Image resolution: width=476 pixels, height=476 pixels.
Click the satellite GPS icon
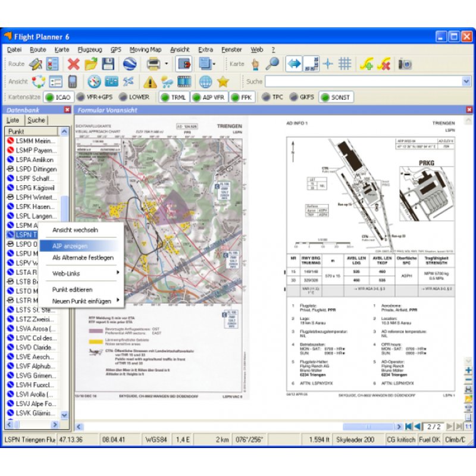129,82
